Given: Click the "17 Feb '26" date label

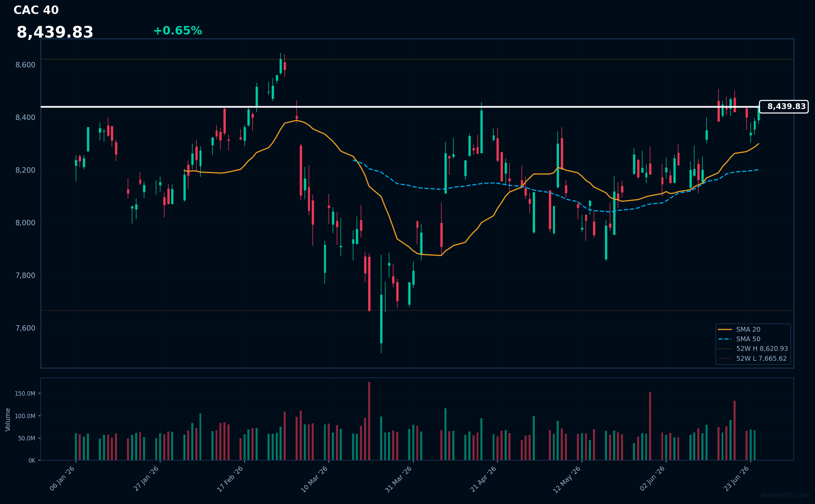Looking at the screenshot, I should pos(231,479).
